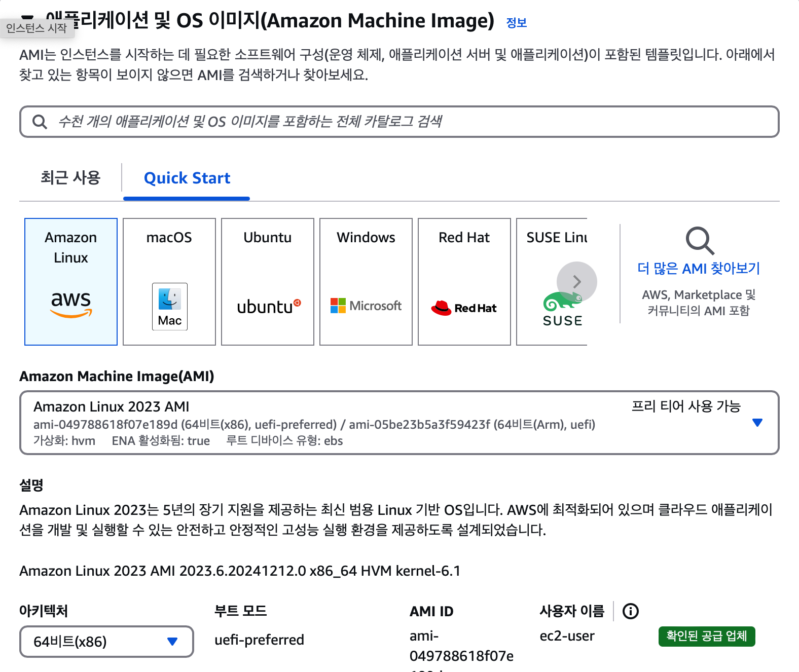This screenshot has height=672, width=799.
Task: Click the 설명 heading
Action: point(31,485)
